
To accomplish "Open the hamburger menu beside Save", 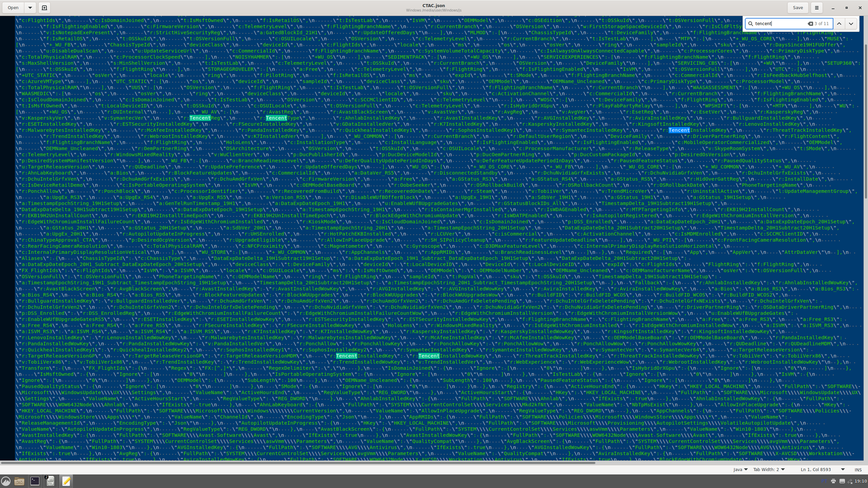I will point(816,7).
